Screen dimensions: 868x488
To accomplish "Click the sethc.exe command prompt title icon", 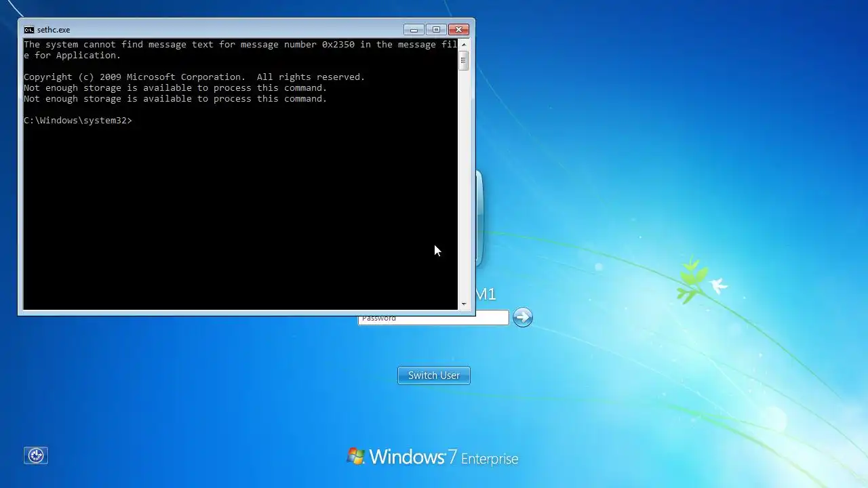I will [x=28, y=30].
